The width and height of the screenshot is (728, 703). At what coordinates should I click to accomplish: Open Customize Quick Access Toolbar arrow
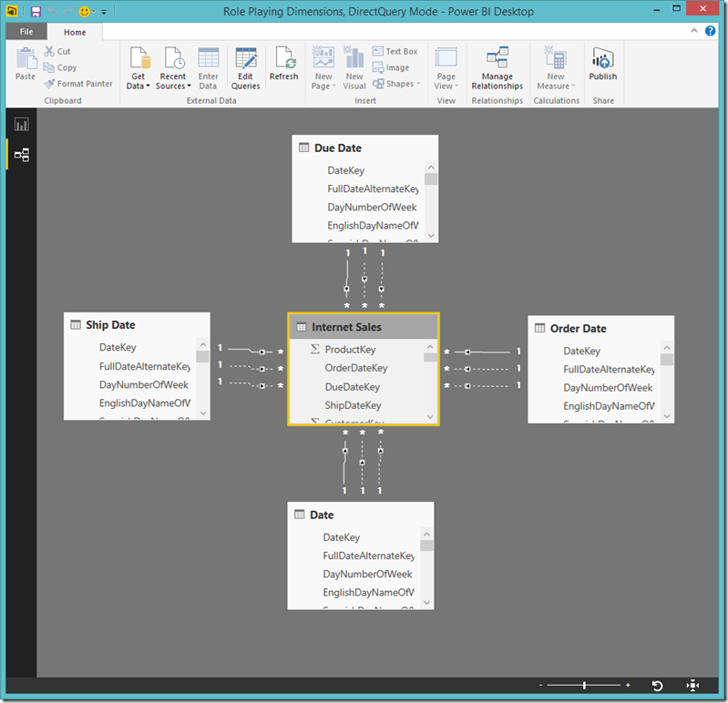point(104,12)
